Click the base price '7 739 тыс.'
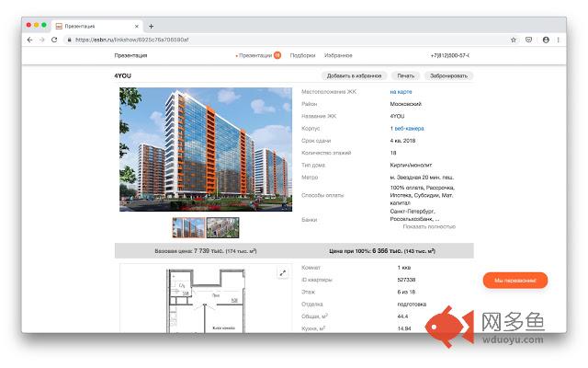Screen dimensions: 588x368 point(209,251)
